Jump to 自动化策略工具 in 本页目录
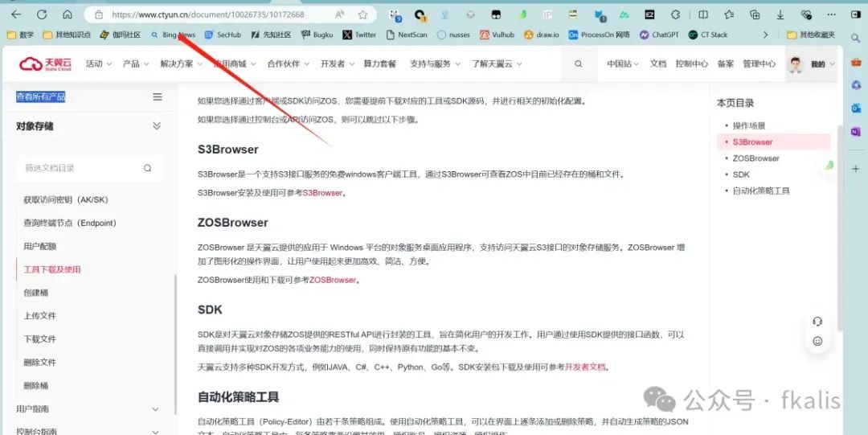 point(760,191)
